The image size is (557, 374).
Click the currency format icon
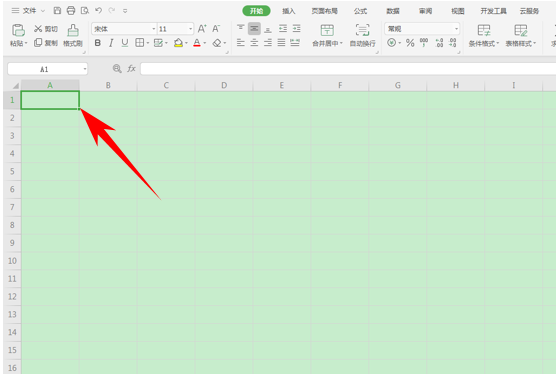391,43
